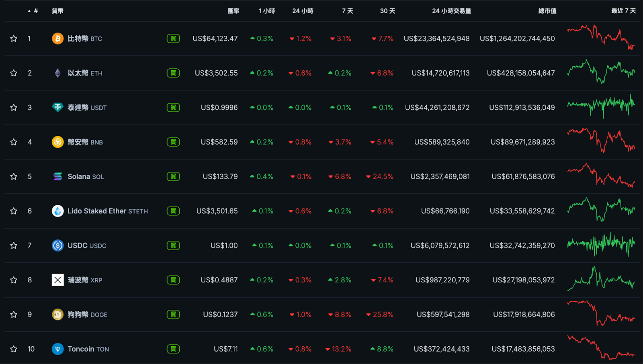Click the buy button for STETH

pyautogui.click(x=173, y=211)
